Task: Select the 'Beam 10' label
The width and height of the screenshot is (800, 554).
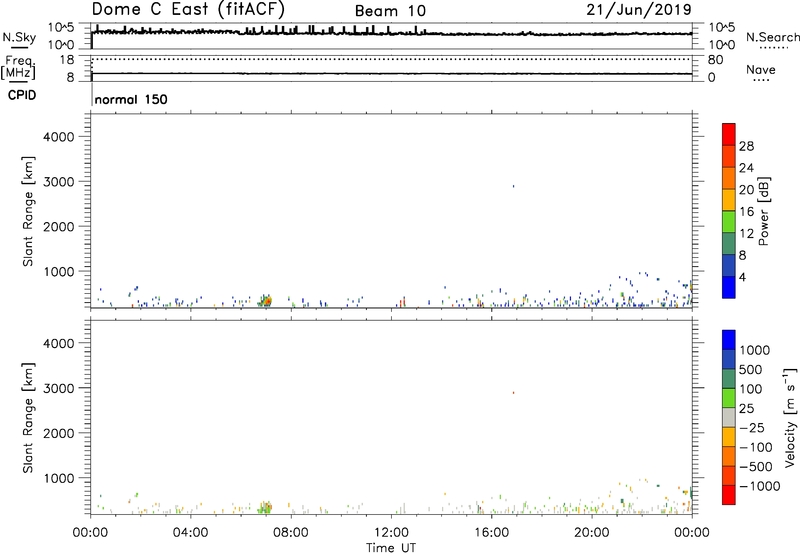Action: coord(390,11)
